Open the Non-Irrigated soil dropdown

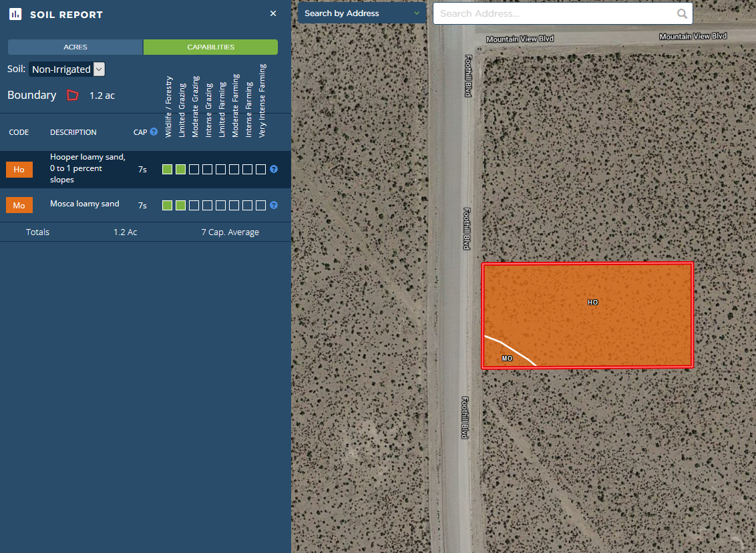point(67,69)
